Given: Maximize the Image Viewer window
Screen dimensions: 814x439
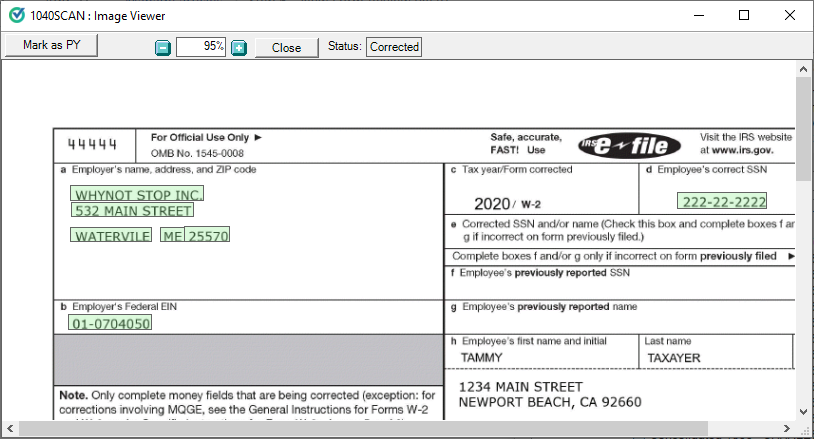Looking at the screenshot, I should 743,15.
